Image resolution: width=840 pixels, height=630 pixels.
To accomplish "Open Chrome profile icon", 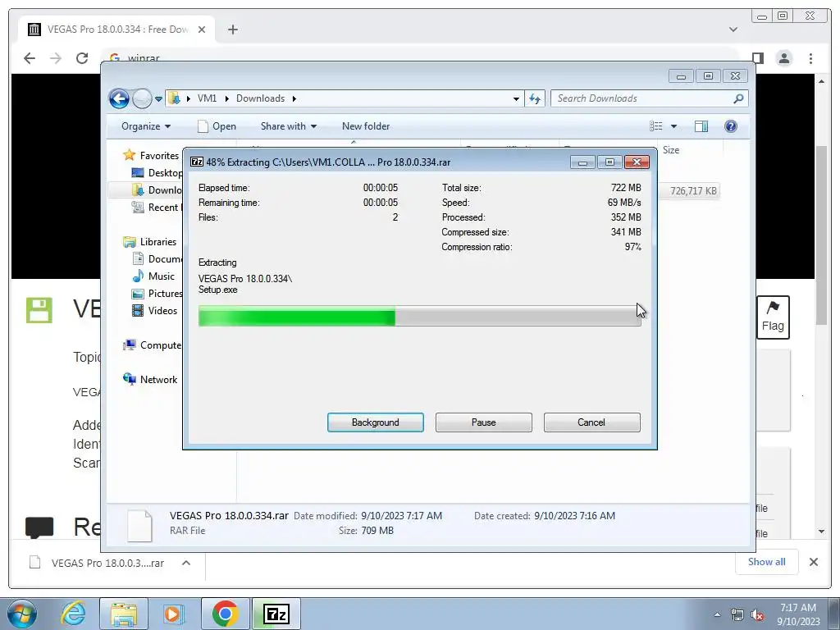I will [784, 58].
